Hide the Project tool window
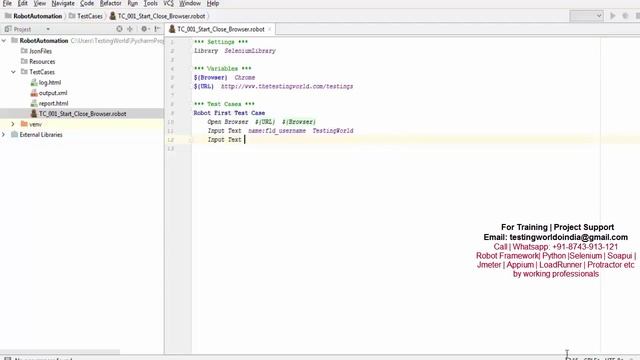Image resolution: width=640 pixels, height=360 pixels. [158, 29]
